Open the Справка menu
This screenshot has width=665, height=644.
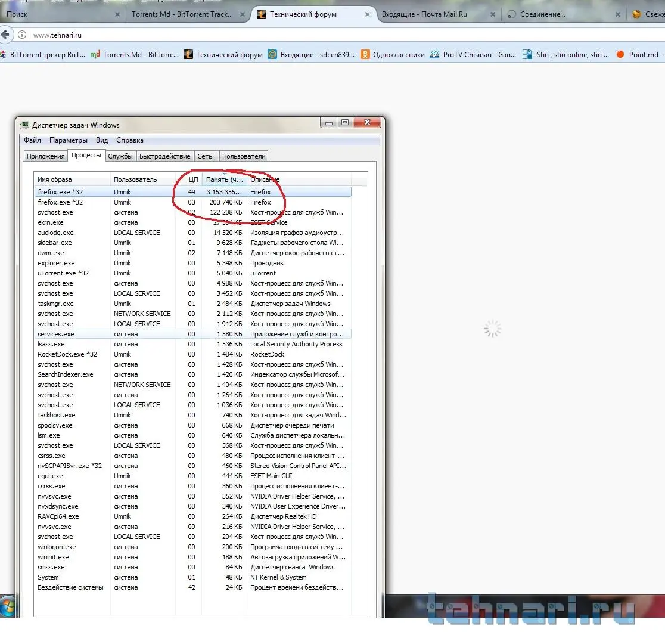(130, 140)
